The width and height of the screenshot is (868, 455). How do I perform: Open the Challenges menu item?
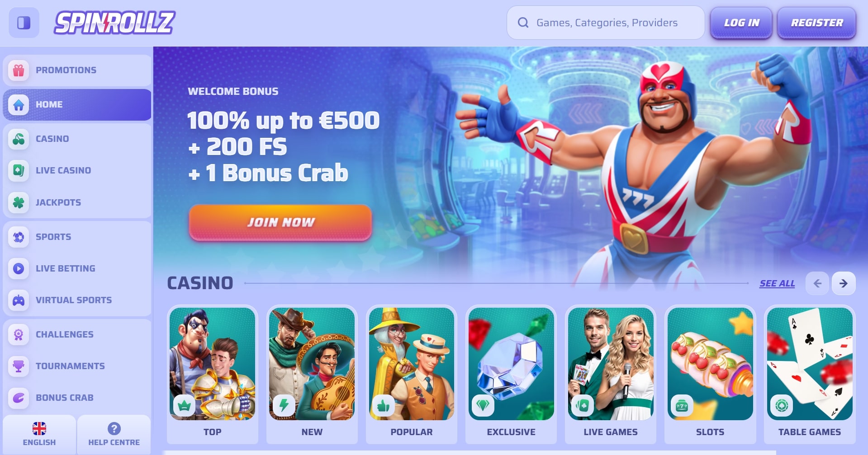(77, 334)
